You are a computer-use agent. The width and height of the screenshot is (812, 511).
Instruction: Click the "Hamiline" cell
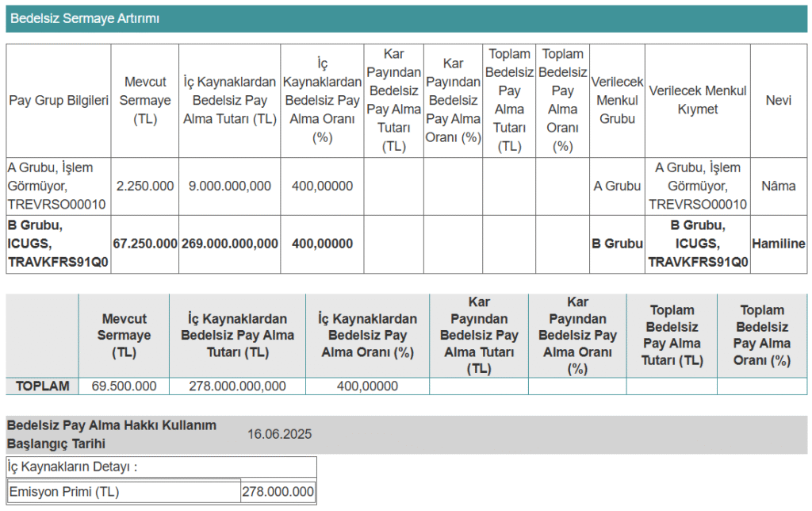779,244
